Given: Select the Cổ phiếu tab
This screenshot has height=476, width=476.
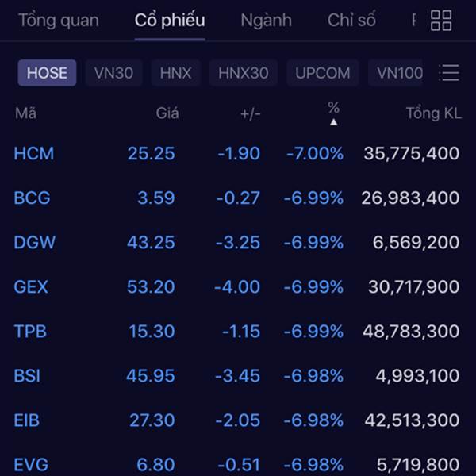Looking at the screenshot, I should tap(170, 21).
